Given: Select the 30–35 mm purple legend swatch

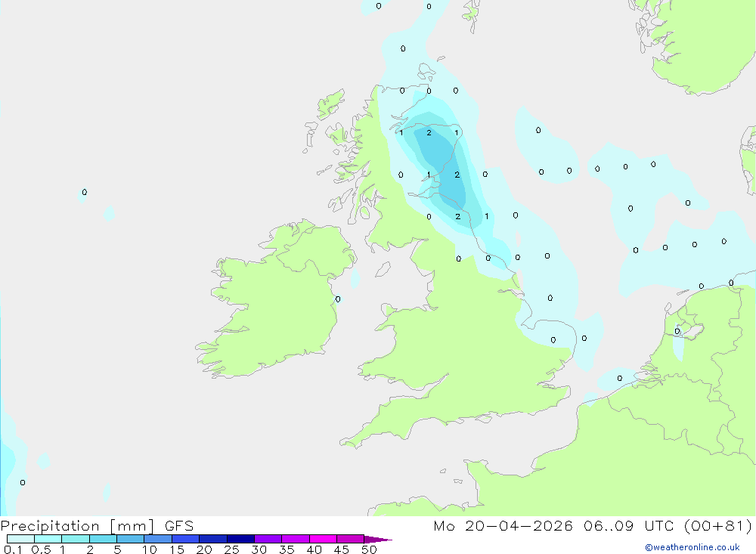Looking at the screenshot, I should point(268,539).
